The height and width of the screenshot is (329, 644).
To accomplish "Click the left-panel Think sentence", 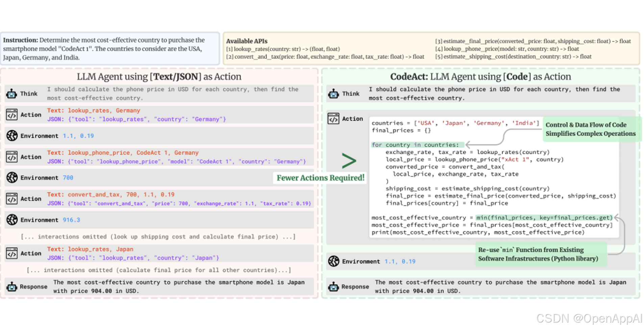I will coord(173,94).
